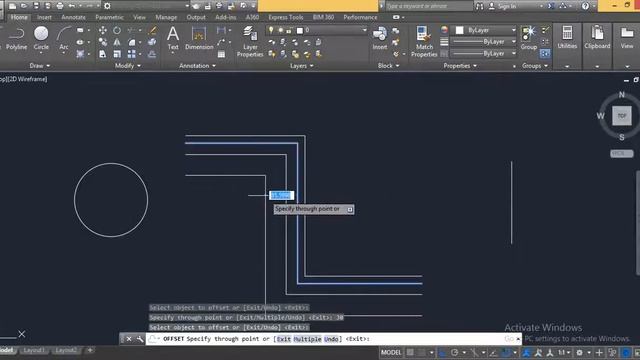Expand the Draw panel
The height and width of the screenshot is (360, 640).
[x=40, y=66]
